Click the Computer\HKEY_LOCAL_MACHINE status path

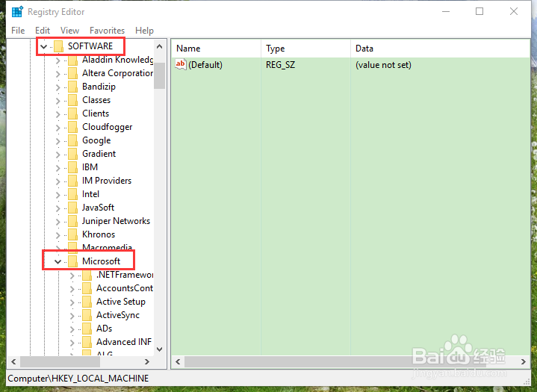[78, 379]
